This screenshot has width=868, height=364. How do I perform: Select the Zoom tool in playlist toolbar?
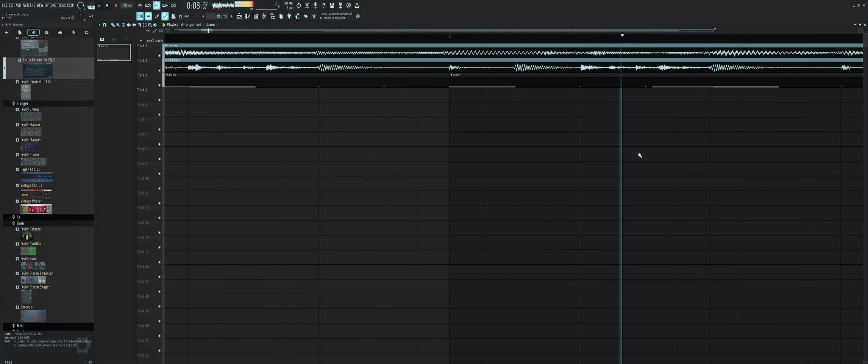click(150, 25)
